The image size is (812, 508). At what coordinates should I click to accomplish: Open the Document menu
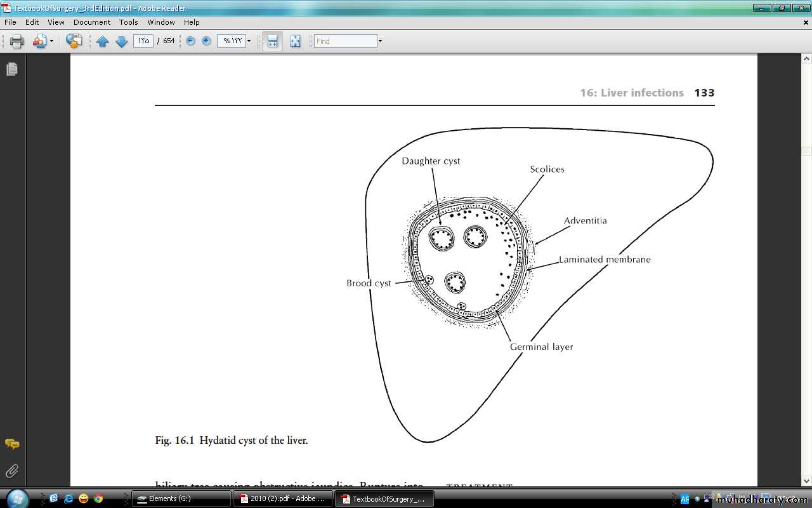pos(92,22)
